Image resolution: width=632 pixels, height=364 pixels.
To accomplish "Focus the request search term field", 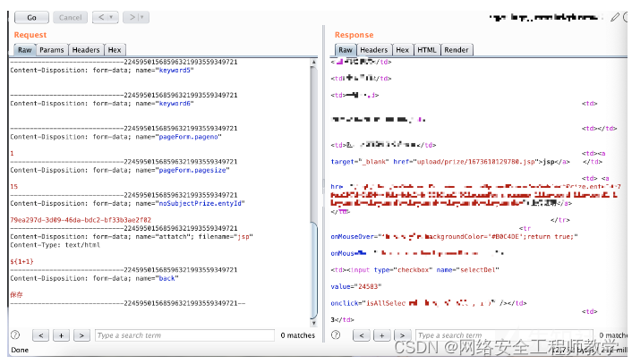I will tap(184, 335).
